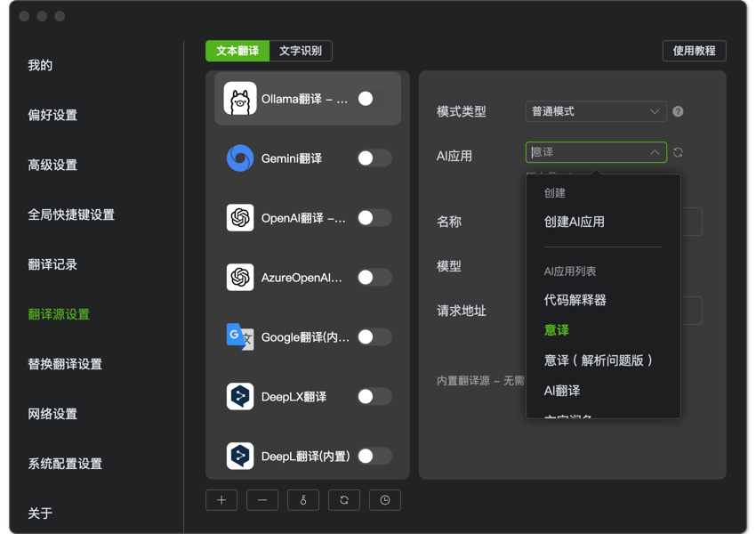Open 系统配置设置 in the sidebar
The width and height of the screenshot is (756, 534).
(x=65, y=464)
